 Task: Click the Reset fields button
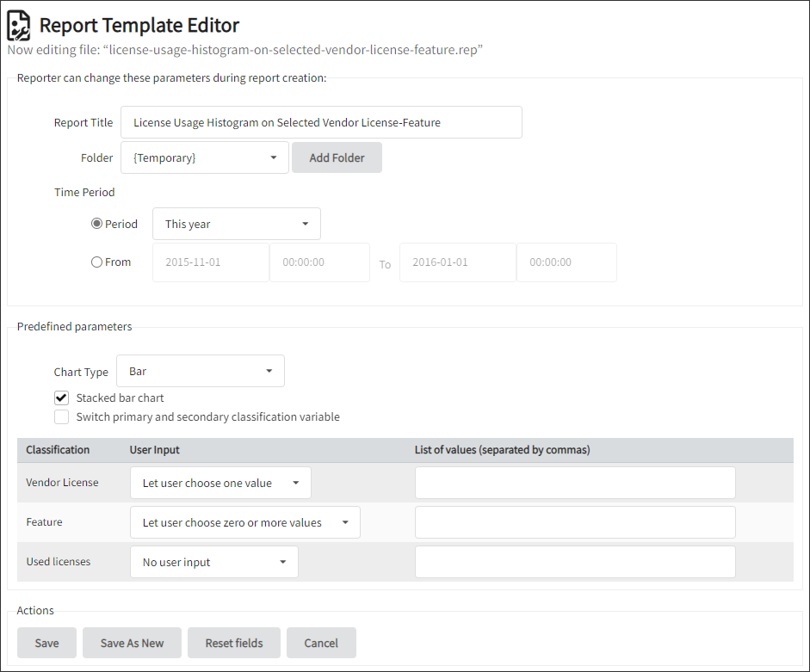point(233,643)
